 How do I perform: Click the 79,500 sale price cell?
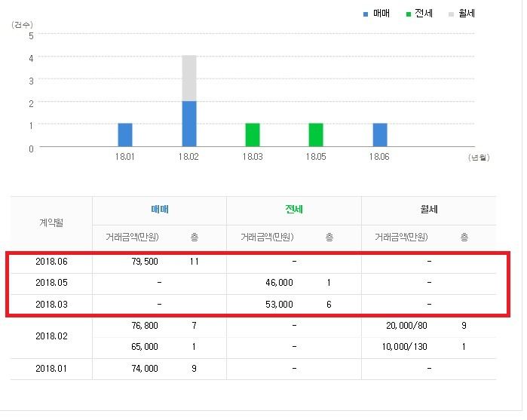tap(145, 262)
